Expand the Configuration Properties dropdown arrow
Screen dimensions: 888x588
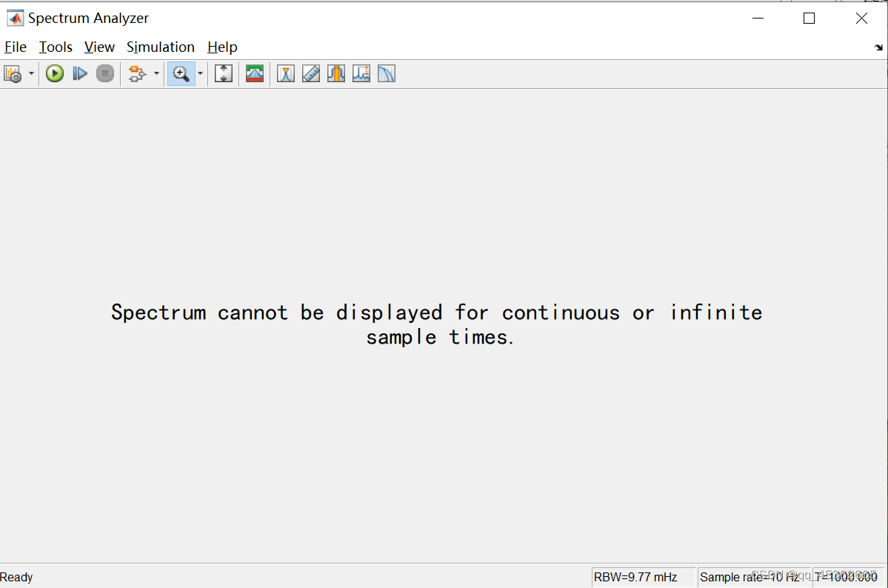coord(31,73)
